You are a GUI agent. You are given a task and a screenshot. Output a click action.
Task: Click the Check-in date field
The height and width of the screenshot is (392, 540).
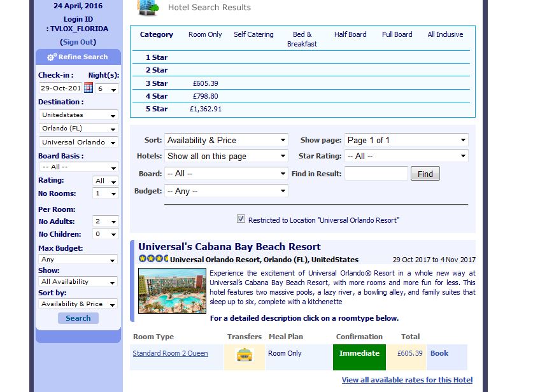60,88
